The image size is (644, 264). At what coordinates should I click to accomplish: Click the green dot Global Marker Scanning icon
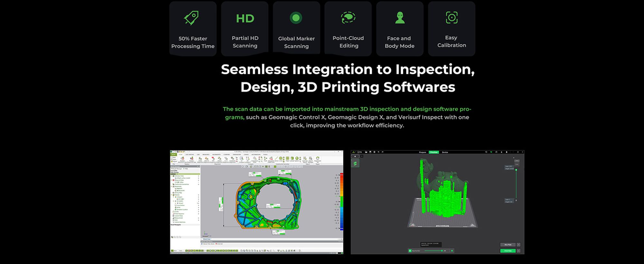click(296, 18)
